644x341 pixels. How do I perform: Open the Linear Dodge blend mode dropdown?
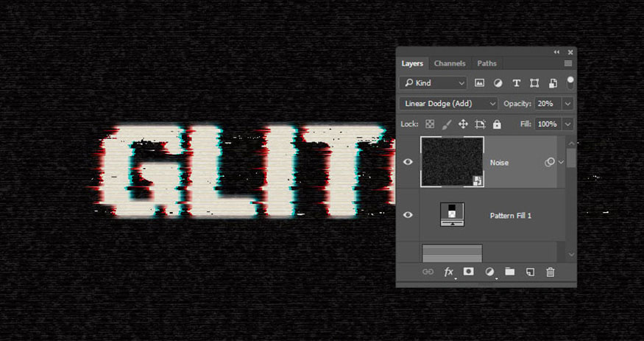[448, 104]
